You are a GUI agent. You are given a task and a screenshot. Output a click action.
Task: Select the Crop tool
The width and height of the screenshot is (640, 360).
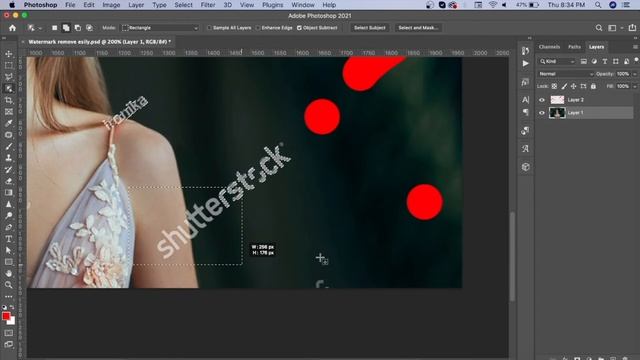click(x=9, y=100)
